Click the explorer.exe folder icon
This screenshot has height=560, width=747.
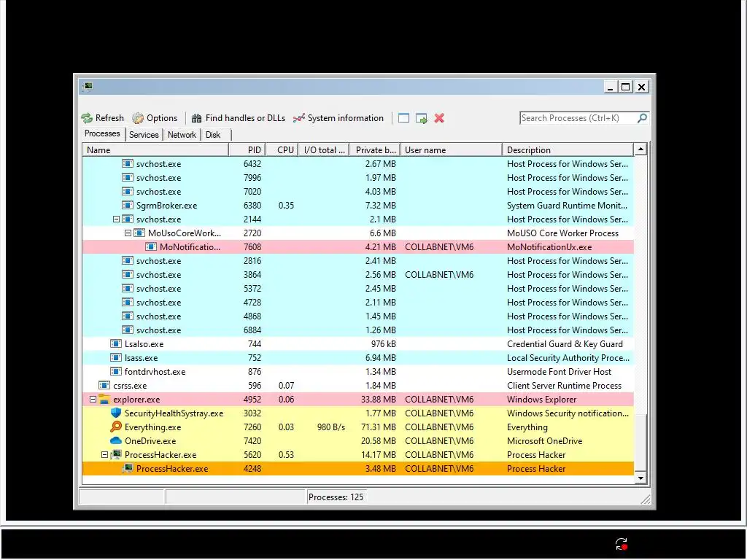pyautogui.click(x=104, y=399)
